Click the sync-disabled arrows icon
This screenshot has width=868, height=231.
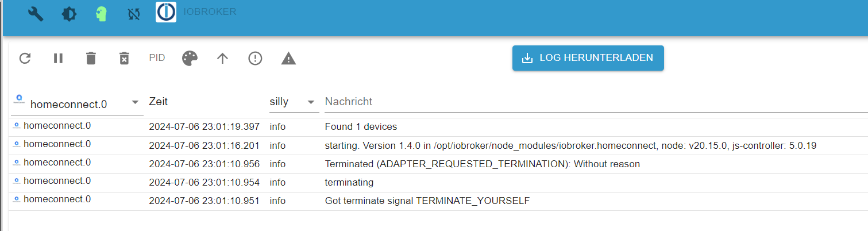click(134, 14)
